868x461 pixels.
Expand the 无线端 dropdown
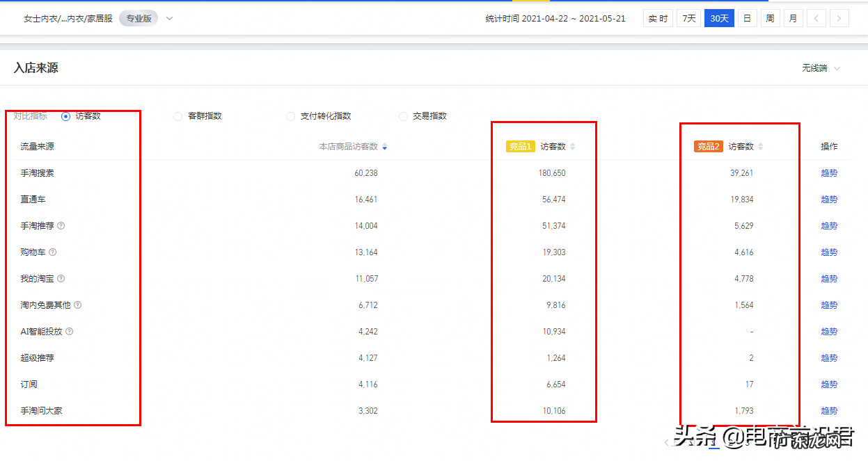[x=821, y=68]
